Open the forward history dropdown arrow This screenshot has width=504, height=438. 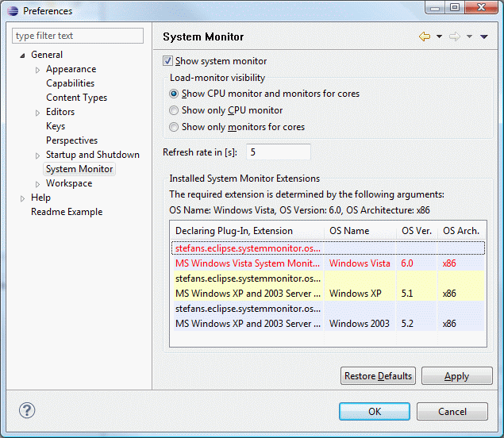pyautogui.click(x=469, y=36)
